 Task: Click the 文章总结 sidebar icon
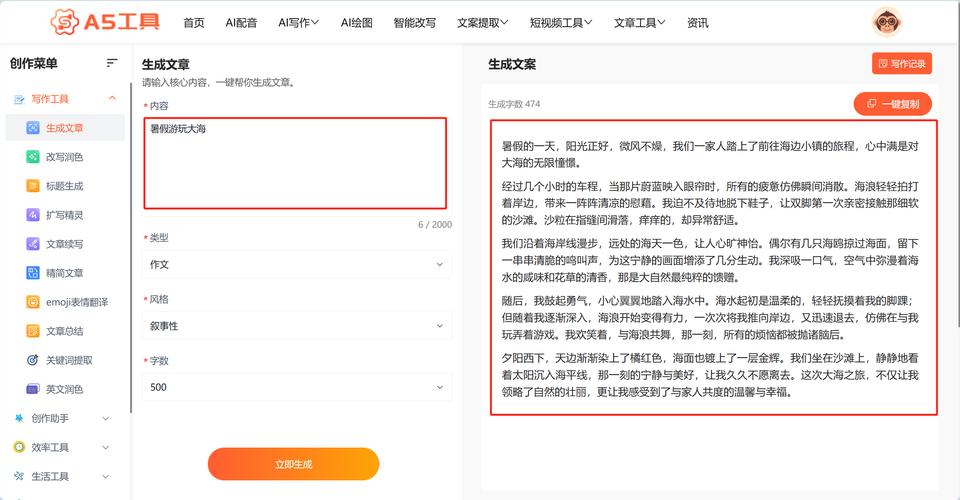pyautogui.click(x=33, y=331)
